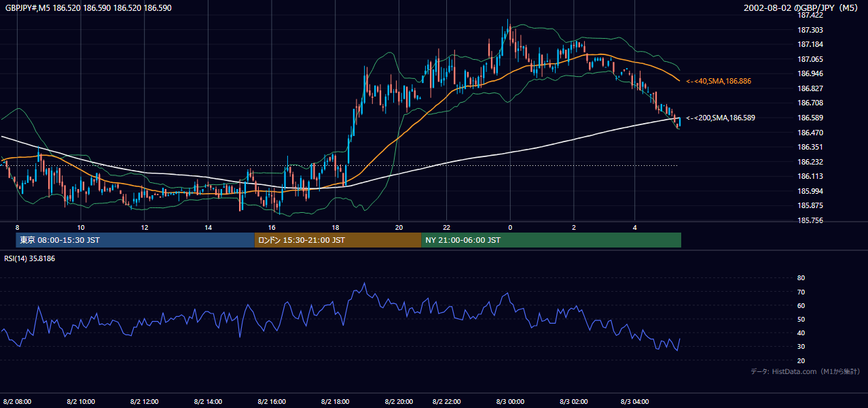The image size is (868, 408).
Task: Click the 8/3 00:00 date axis label
Action: pos(510,402)
